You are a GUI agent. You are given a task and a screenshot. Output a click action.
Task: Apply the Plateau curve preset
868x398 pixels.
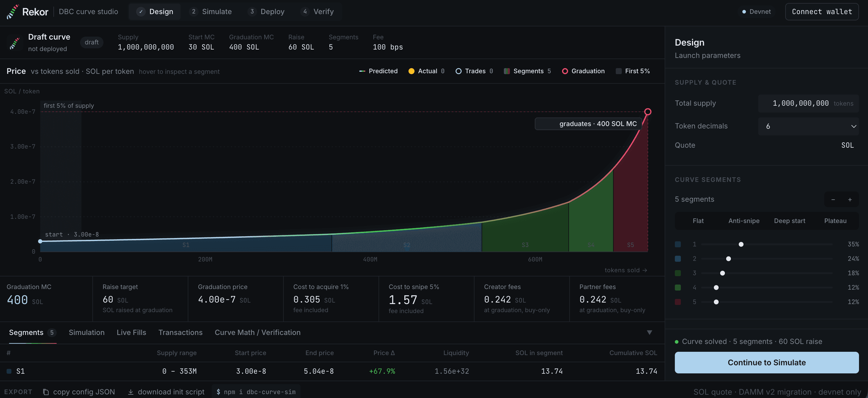coord(835,221)
